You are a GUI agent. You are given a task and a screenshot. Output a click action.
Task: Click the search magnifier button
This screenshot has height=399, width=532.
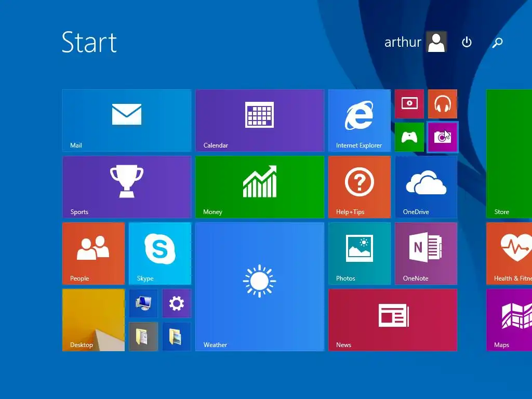pos(497,43)
